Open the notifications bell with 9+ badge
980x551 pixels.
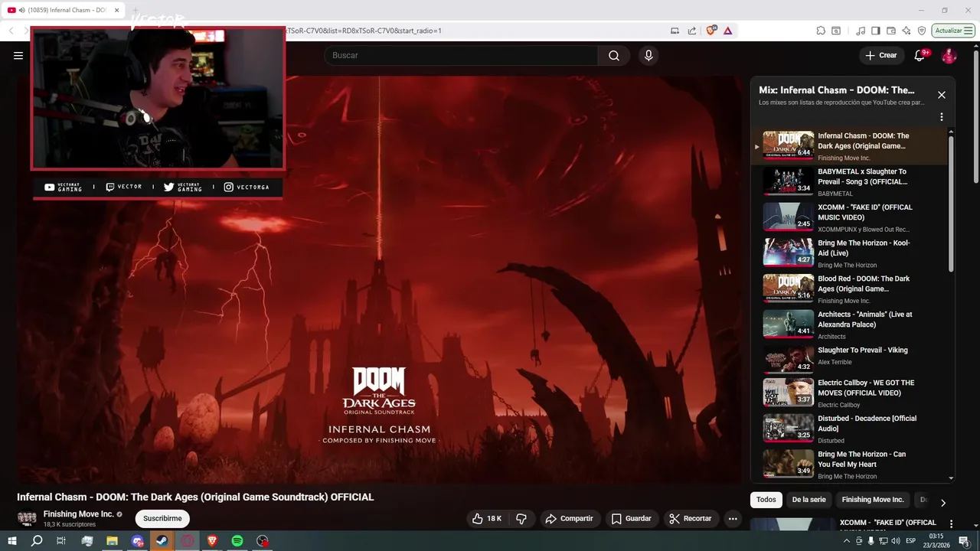[x=921, y=55]
